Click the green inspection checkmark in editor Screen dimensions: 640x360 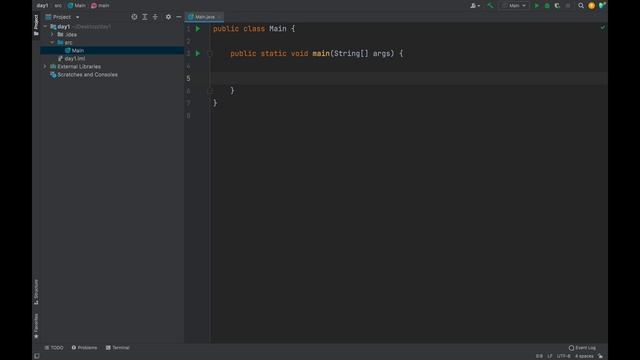click(603, 27)
